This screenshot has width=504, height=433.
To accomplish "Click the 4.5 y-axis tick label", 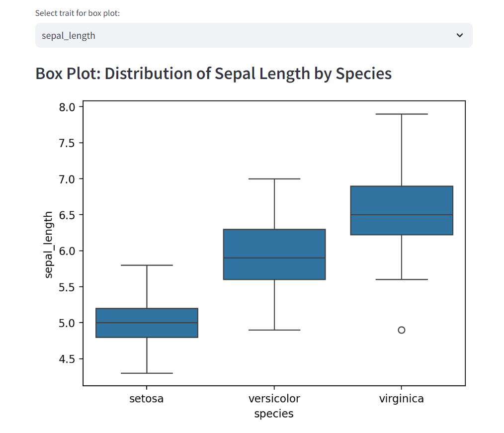I will (x=66, y=359).
